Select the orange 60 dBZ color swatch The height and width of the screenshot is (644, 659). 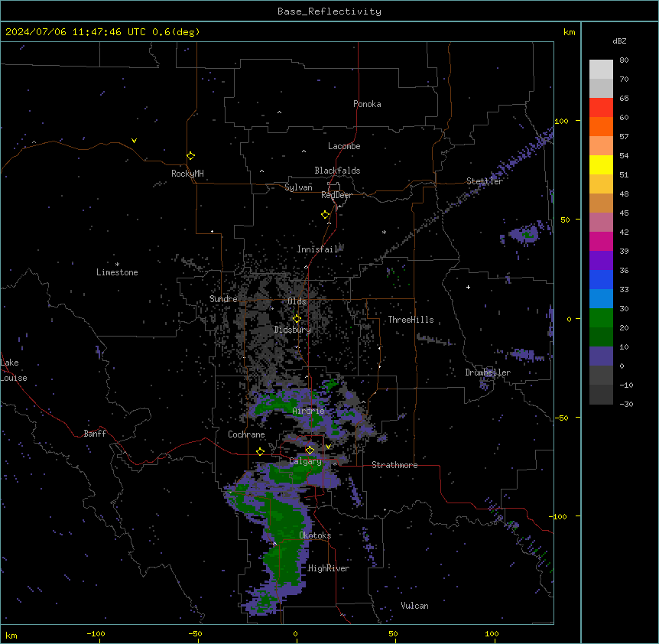click(x=601, y=126)
